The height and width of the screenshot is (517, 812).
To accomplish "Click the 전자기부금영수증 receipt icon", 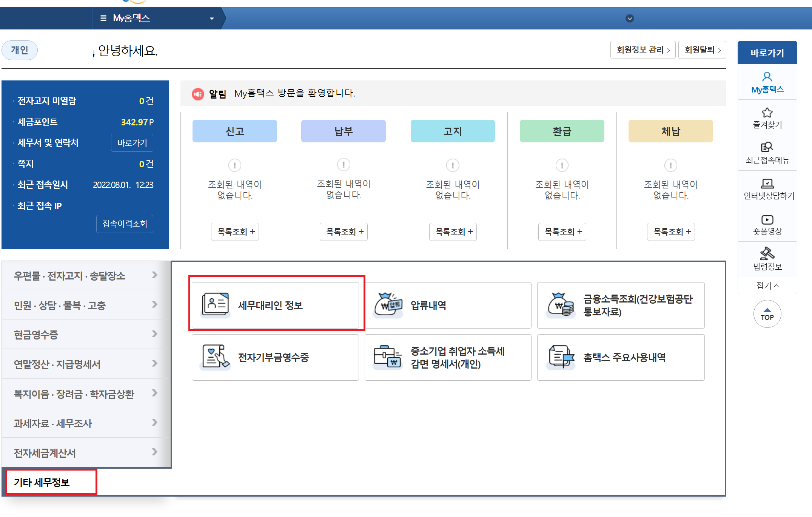I will 215,356.
